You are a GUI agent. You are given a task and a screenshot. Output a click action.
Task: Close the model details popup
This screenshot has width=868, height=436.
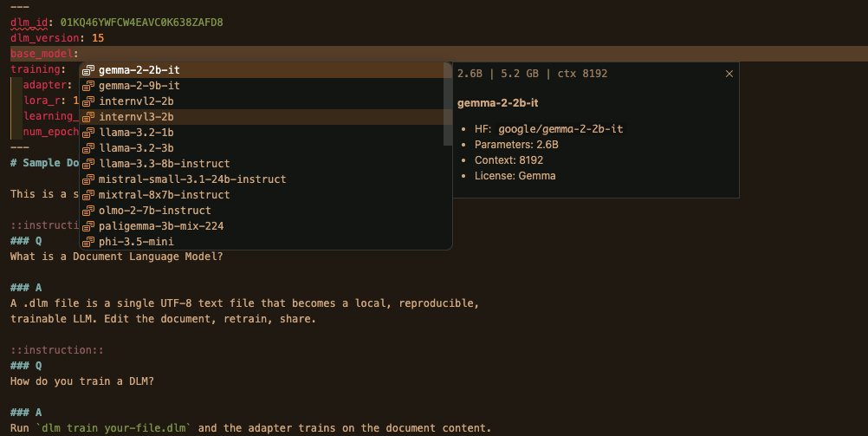click(729, 74)
